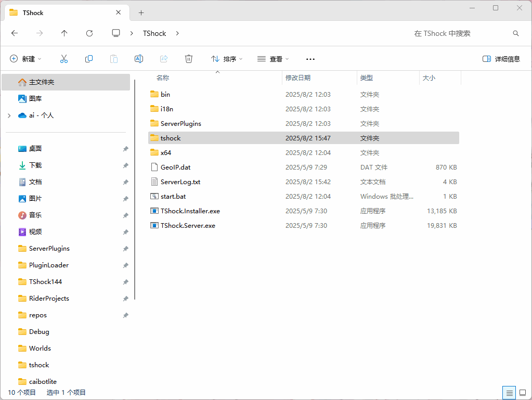Go forward with the right arrow
This screenshot has height=400, width=532.
pyautogui.click(x=40, y=33)
